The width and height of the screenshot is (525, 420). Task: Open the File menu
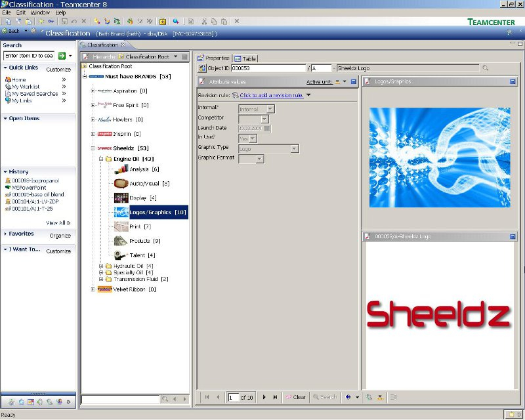tap(7, 12)
